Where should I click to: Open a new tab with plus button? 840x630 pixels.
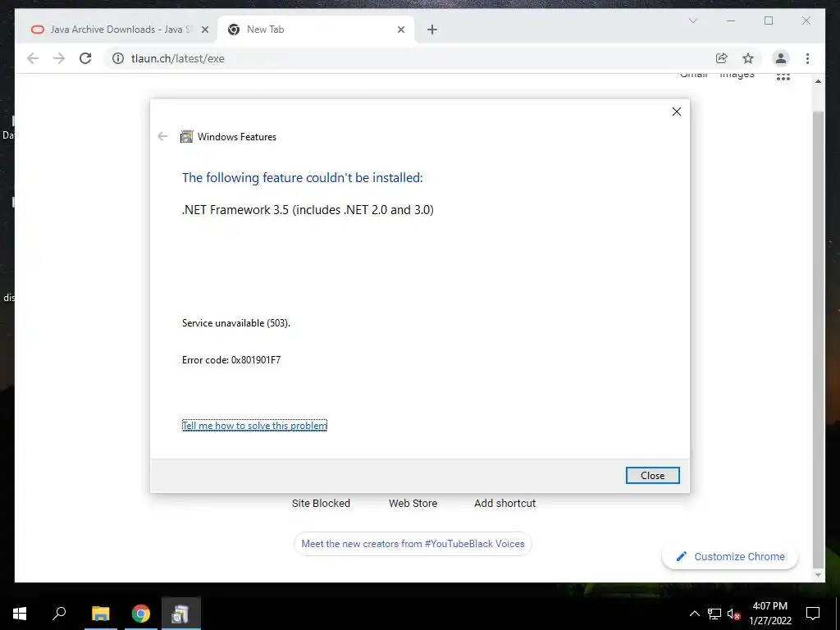(432, 30)
